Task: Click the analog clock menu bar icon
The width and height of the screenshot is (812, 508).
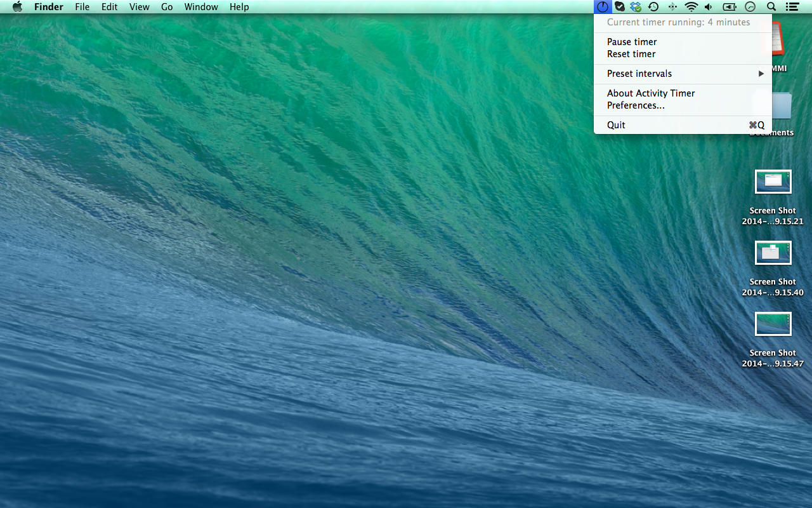Action: point(750,7)
